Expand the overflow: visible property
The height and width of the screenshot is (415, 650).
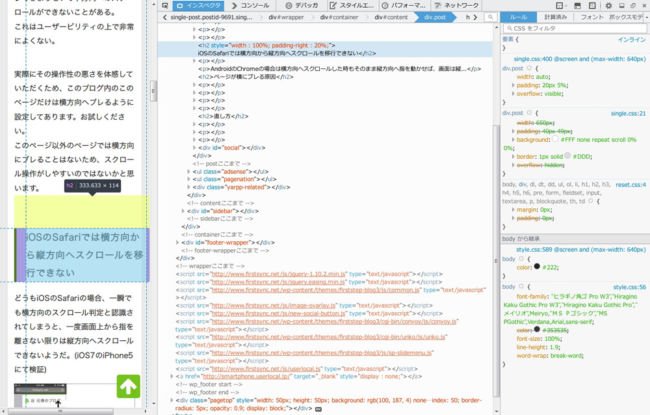tap(513, 94)
